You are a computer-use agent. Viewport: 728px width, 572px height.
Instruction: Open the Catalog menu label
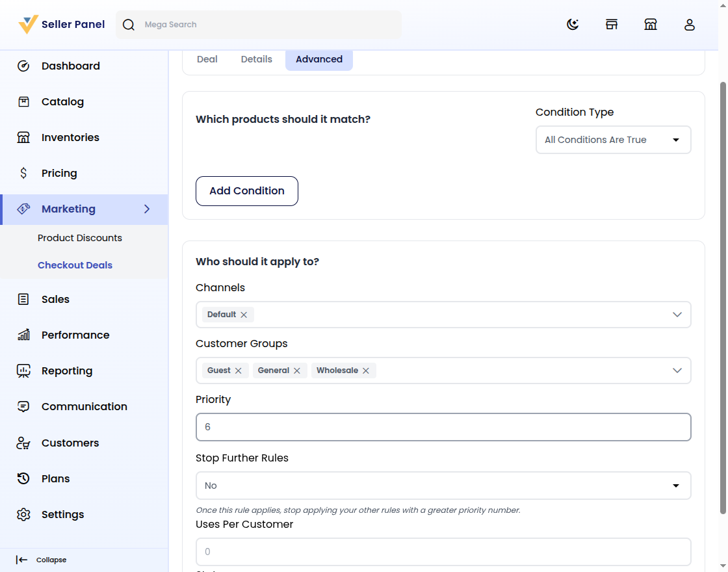(62, 101)
